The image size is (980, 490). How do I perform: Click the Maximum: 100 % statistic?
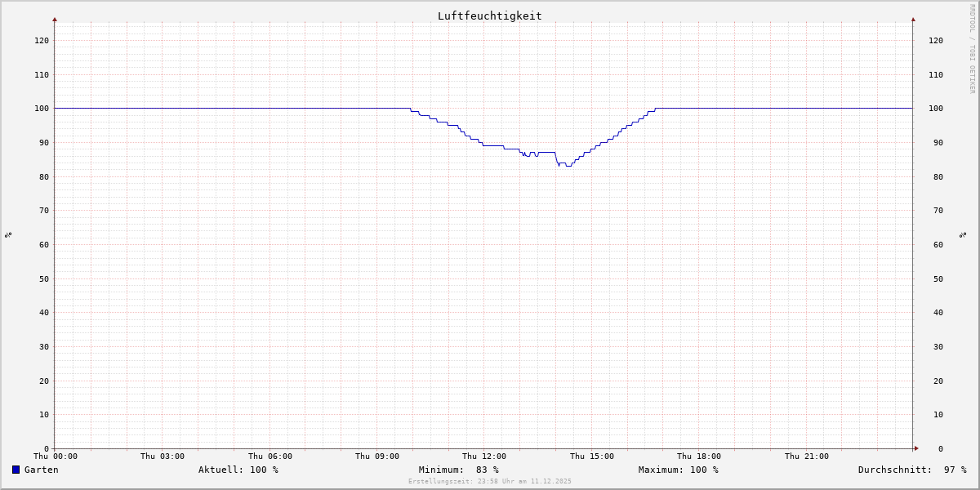pos(678,470)
